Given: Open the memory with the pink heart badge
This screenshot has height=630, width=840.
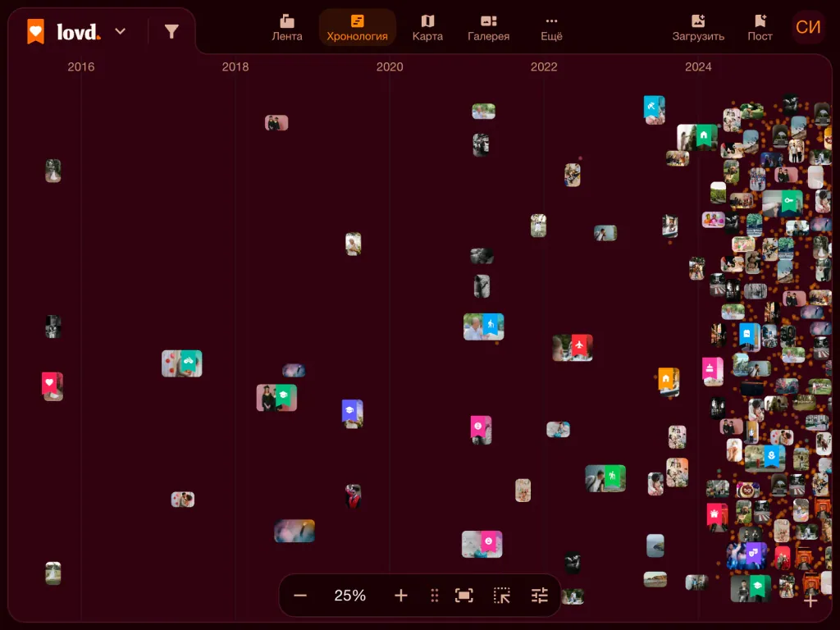Looking at the screenshot, I should point(52,386).
